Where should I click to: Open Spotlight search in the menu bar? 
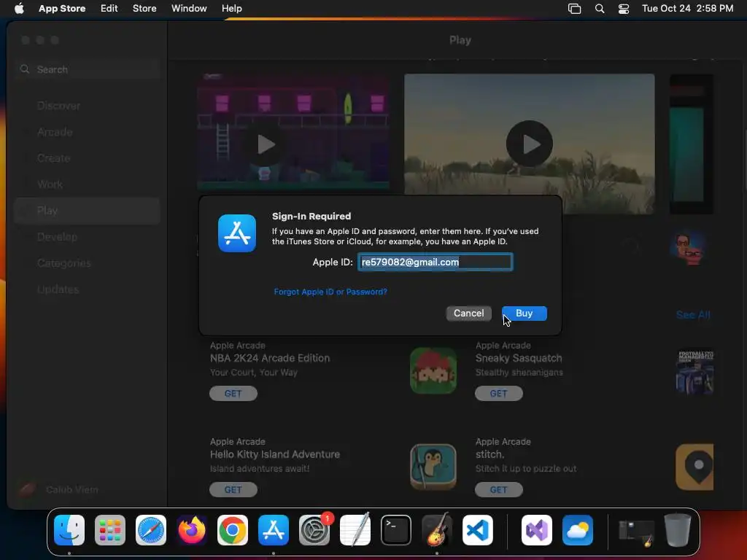(x=600, y=9)
